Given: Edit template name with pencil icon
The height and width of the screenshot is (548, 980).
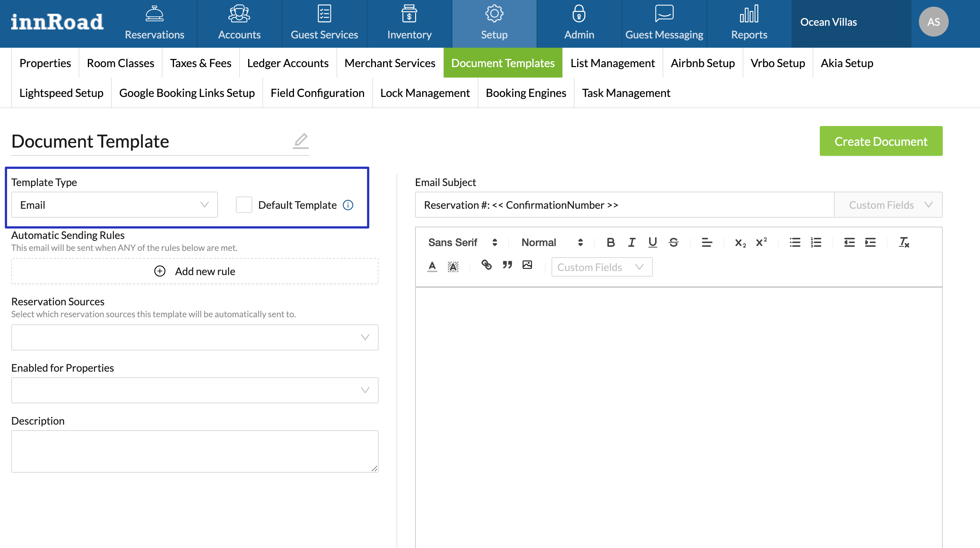Looking at the screenshot, I should click(x=301, y=141).
